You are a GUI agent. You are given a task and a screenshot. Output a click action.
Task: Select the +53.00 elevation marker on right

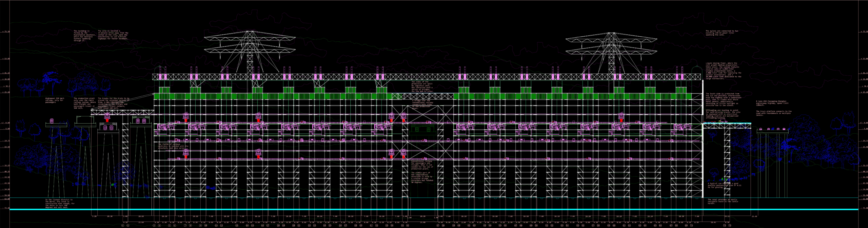pyautogui.click(x=864, y=59)
